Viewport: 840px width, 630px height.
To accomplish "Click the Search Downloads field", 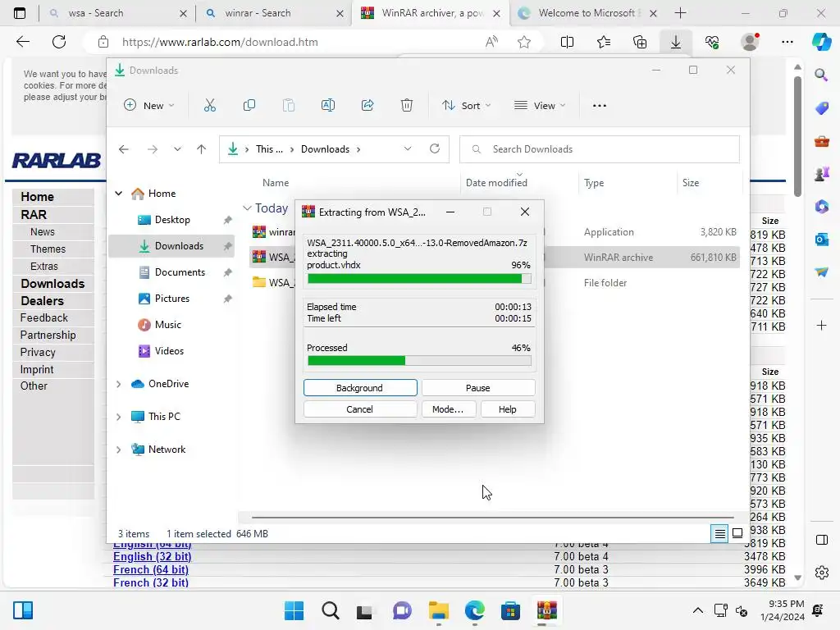I will click(600, 149).
